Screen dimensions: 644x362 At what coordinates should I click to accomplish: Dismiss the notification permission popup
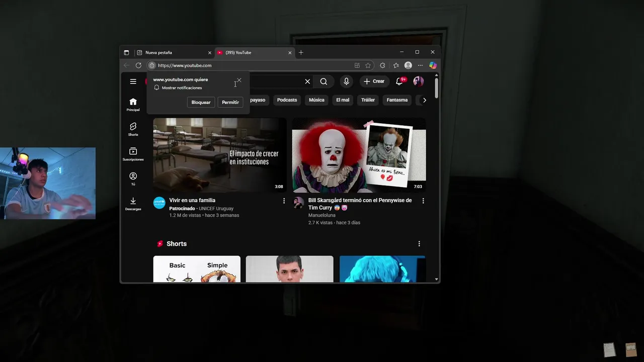(x=239, y=80)
